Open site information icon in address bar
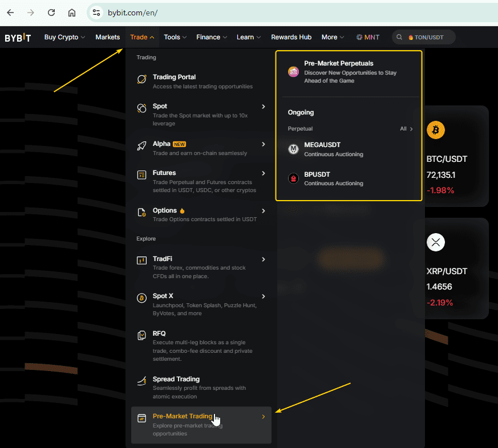 96,13
